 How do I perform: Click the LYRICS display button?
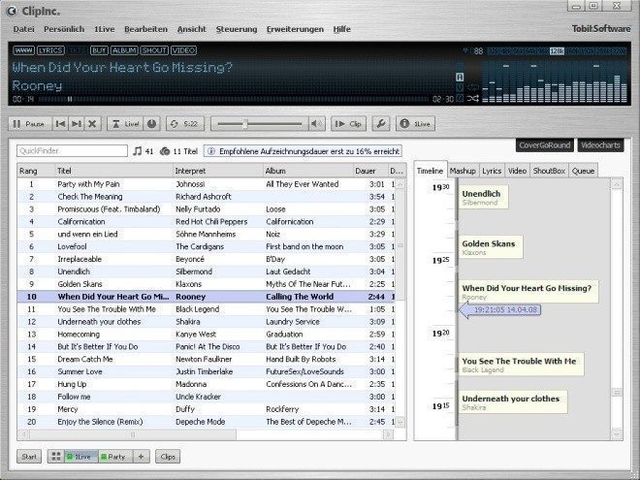[51, 50]
